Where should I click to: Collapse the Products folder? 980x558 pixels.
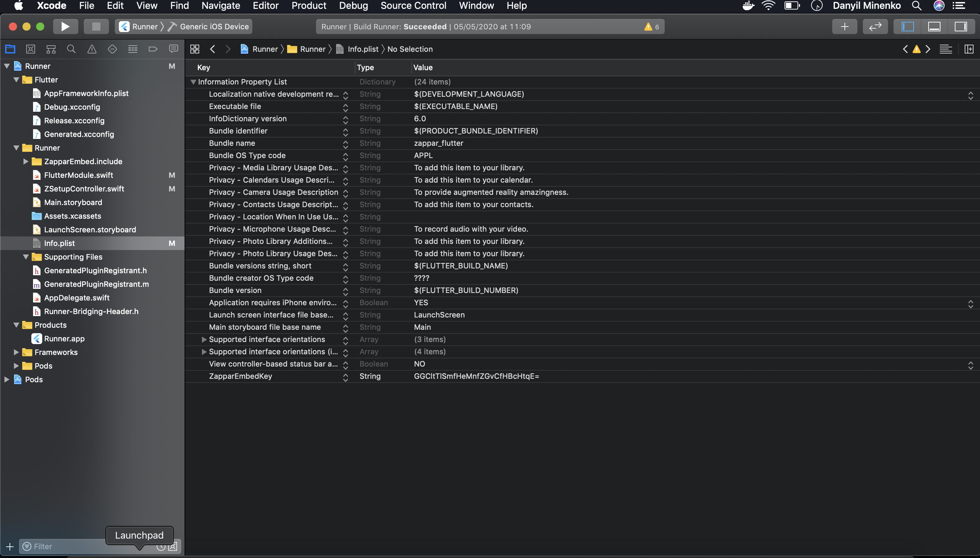click(16, 325)
